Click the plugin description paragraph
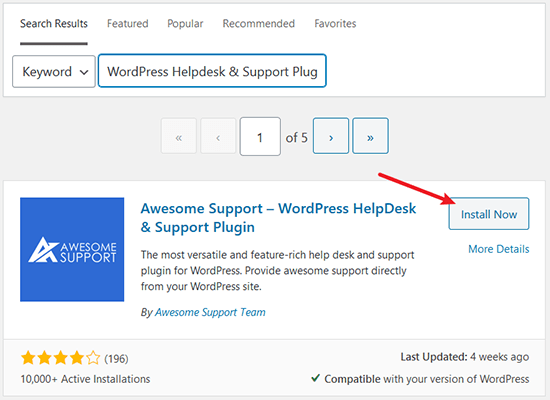550x400 pixels. [x=277, y=271]
